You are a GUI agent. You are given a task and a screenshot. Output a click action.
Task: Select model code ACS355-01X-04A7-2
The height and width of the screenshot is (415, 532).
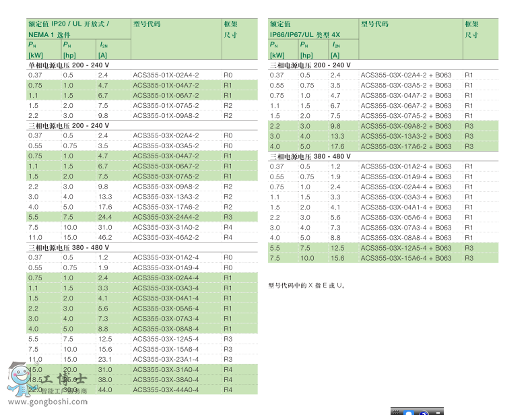(x=166, y=85)
